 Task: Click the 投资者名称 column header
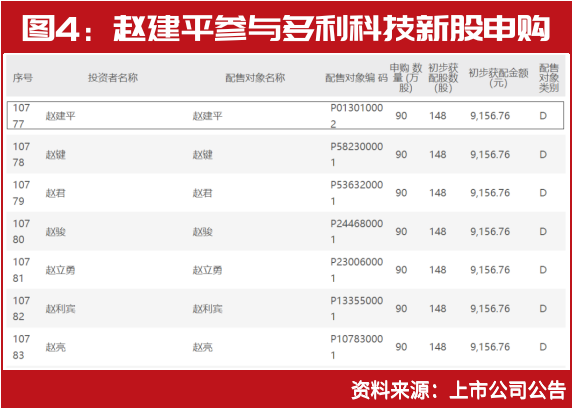click(113, 78)
